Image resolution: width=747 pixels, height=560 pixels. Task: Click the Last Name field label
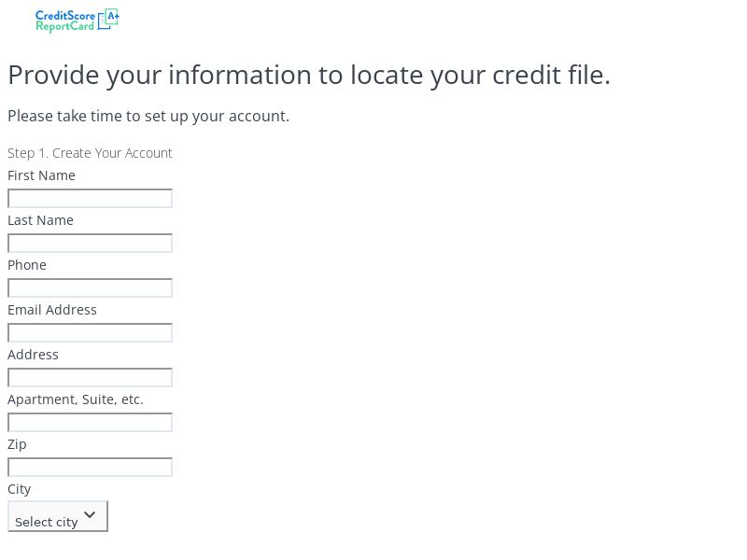click(x=40, y=219)
